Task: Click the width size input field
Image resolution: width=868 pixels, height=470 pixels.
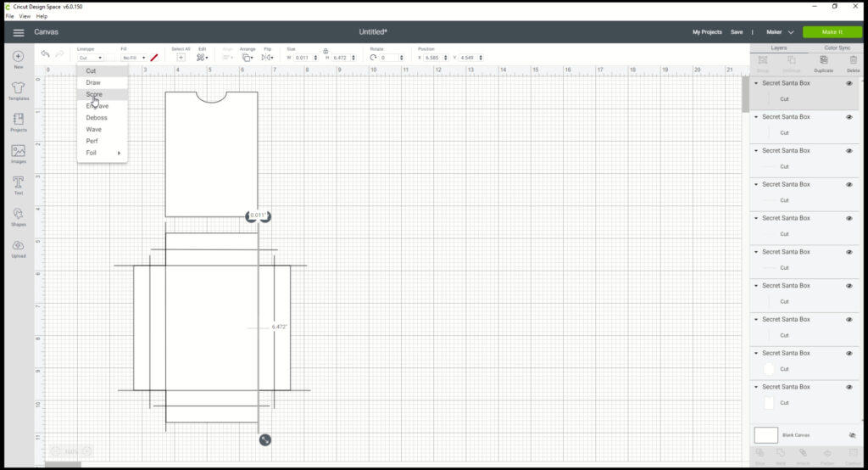Action: click(x=303, y=58)
